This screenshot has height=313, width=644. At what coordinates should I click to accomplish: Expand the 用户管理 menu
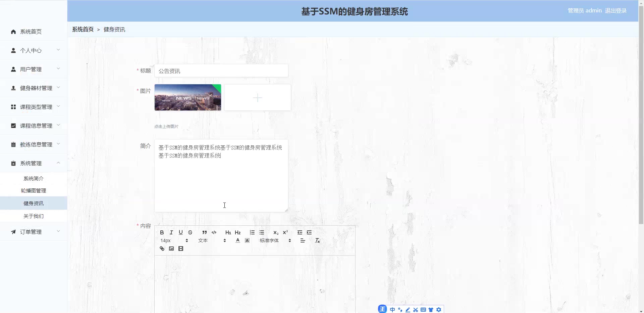(x=34, y=69)
